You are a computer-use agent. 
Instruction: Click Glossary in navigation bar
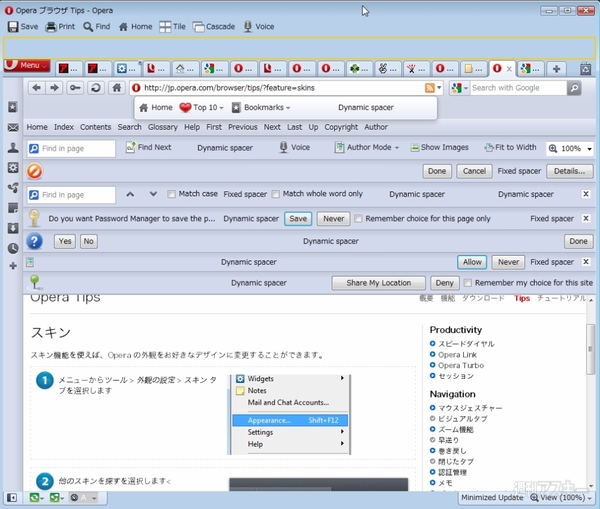[163, 127]
